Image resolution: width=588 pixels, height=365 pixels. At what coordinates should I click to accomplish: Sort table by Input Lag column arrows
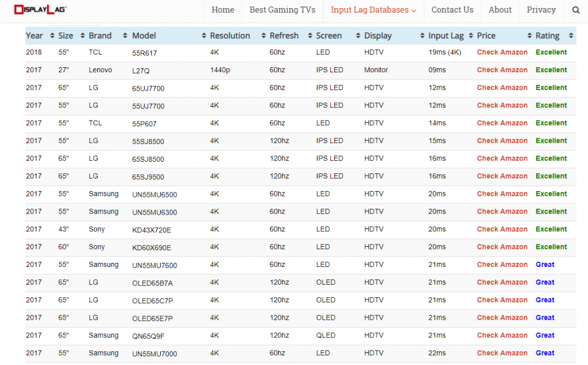471,36
